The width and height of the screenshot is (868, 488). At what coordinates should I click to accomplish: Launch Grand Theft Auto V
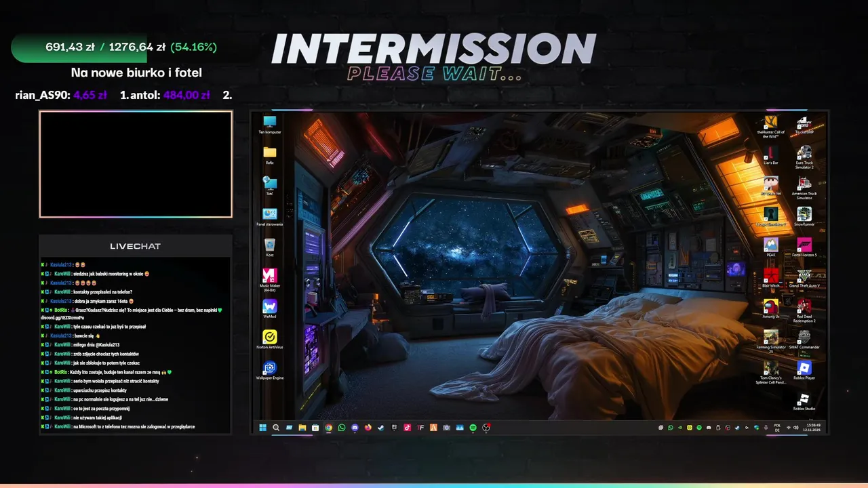(804, 278)
